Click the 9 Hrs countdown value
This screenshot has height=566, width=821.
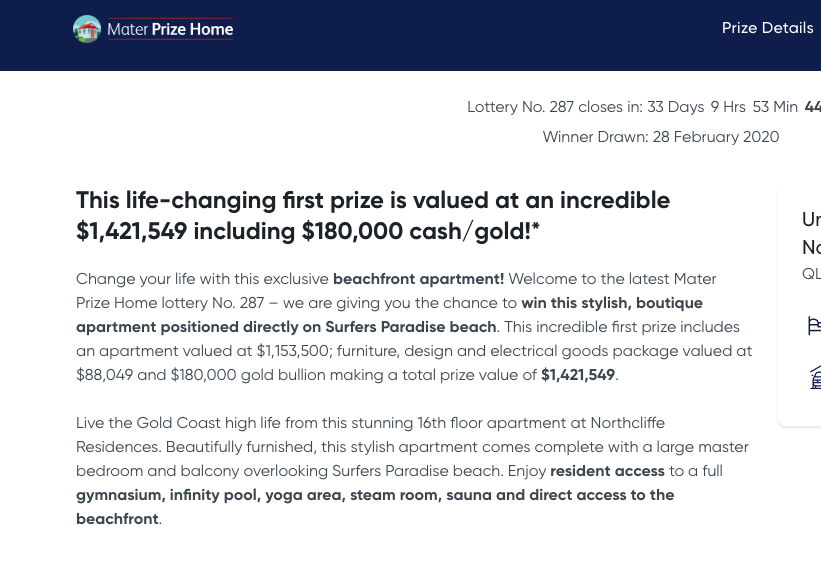pos(728,107)
